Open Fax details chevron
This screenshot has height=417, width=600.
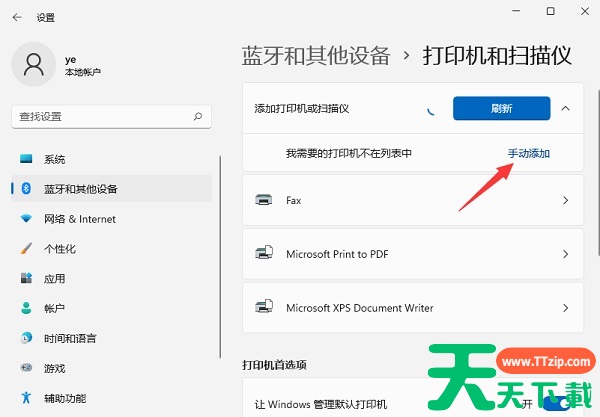pyautogui.click(x=566, y=200)
